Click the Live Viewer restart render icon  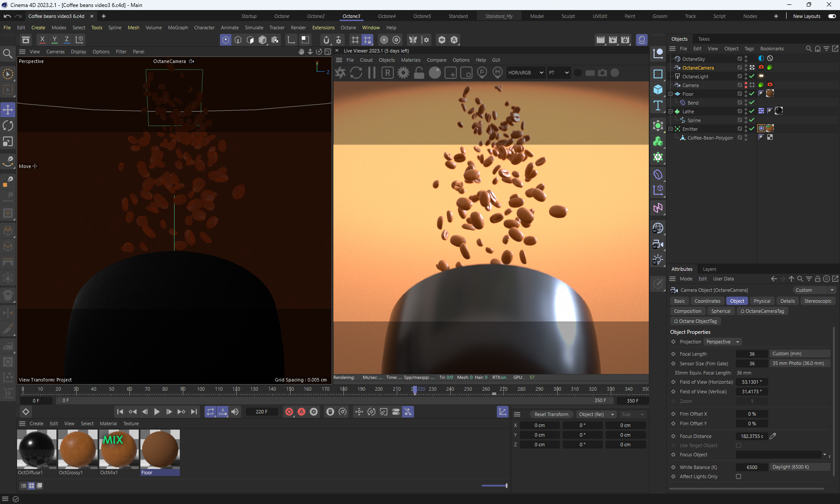coord(356,73)
